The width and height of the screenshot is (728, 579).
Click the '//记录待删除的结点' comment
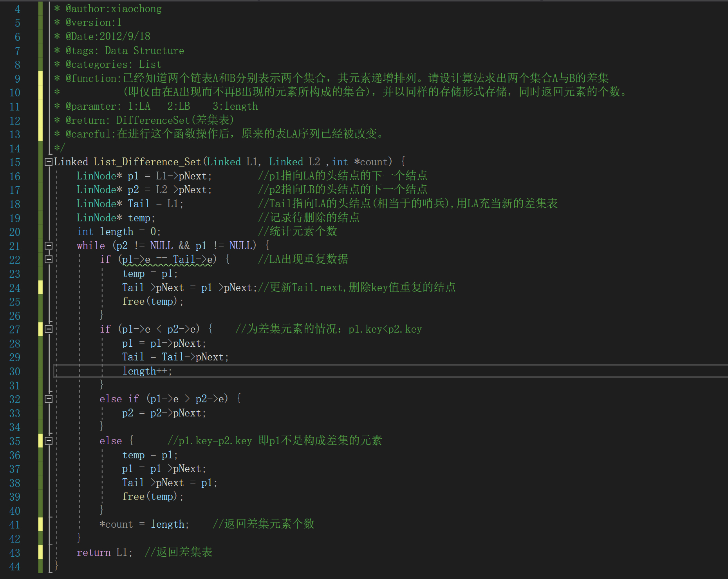coord(309,218)
